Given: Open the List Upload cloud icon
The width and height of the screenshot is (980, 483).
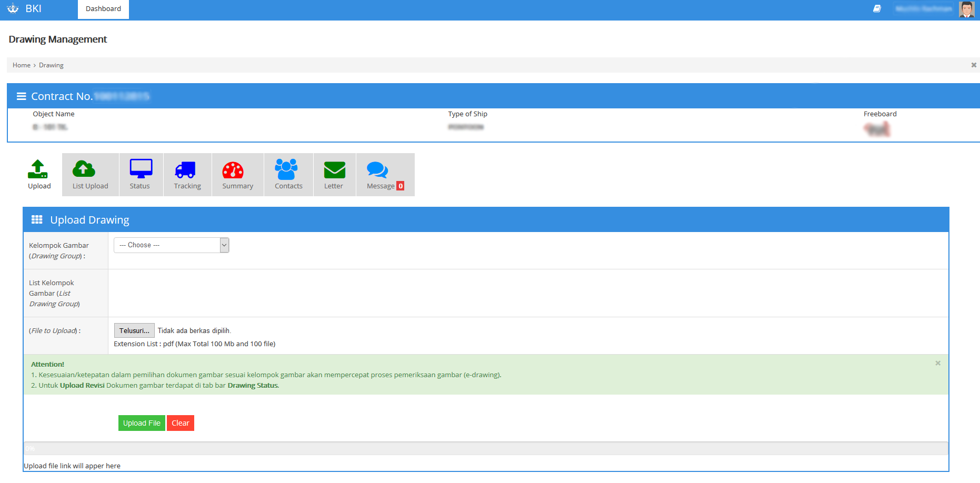Looking at the screenshot, I should 84,169.
